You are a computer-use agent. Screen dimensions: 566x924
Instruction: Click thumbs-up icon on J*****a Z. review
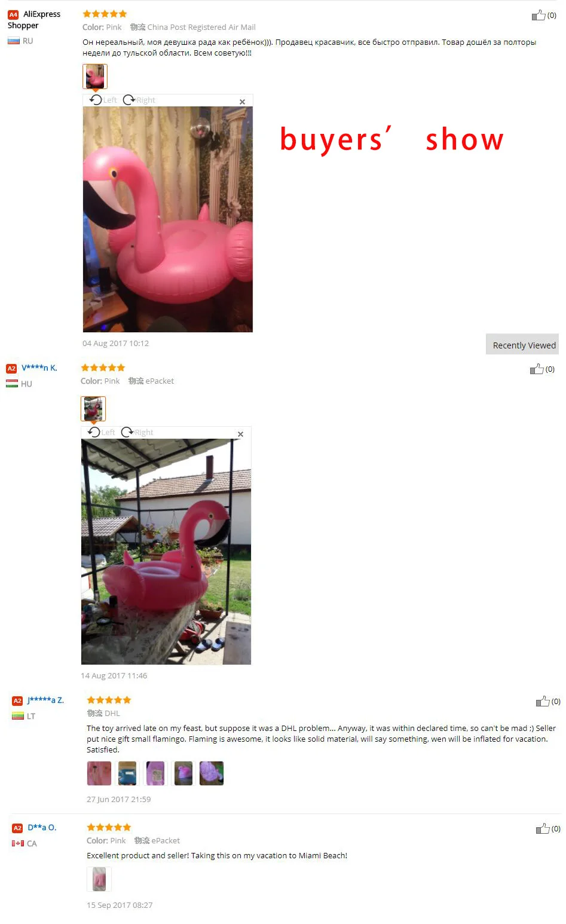point(543,702)
